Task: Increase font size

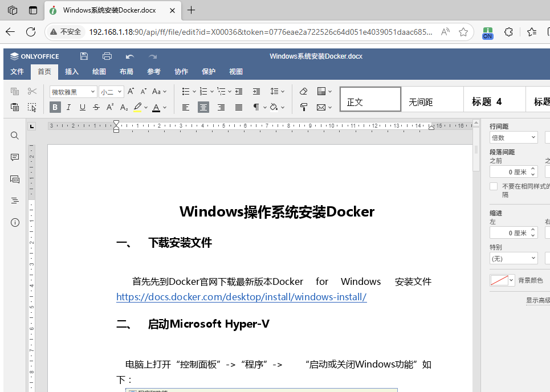Action: pyautogui.click(x=131, y=92)
